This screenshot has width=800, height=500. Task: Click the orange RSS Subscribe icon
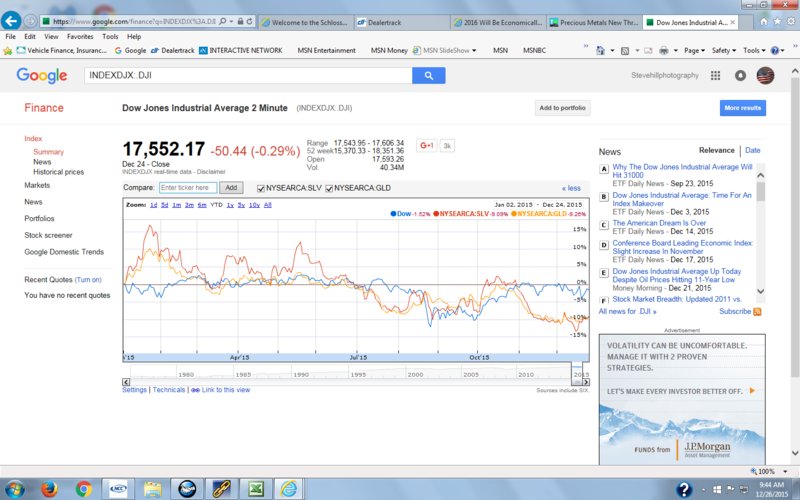click(757, 312)
